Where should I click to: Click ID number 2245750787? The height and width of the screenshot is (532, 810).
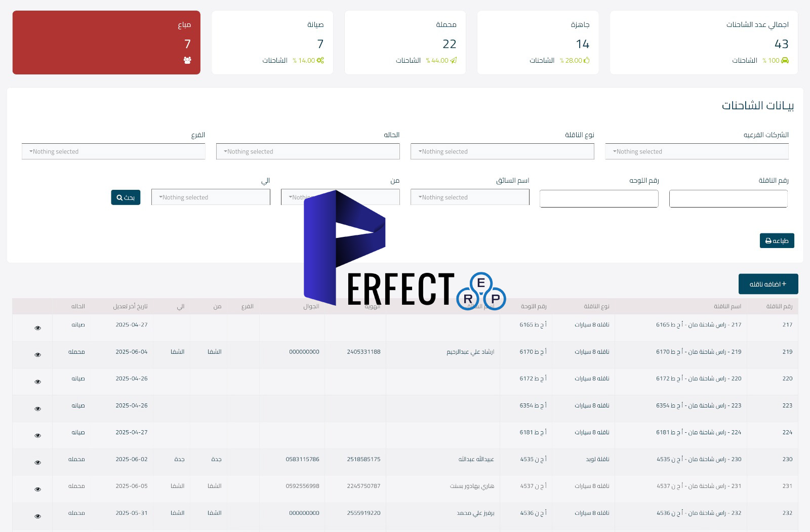(x=363, y=486)
